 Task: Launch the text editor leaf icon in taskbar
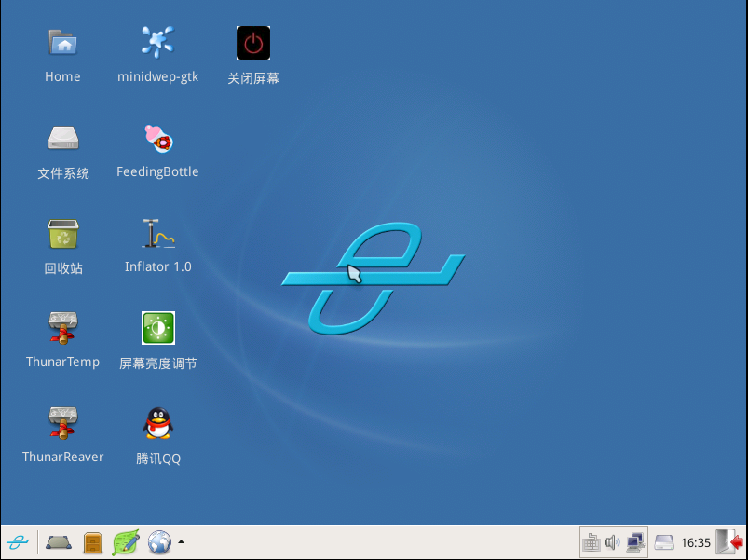pos(126,542)
